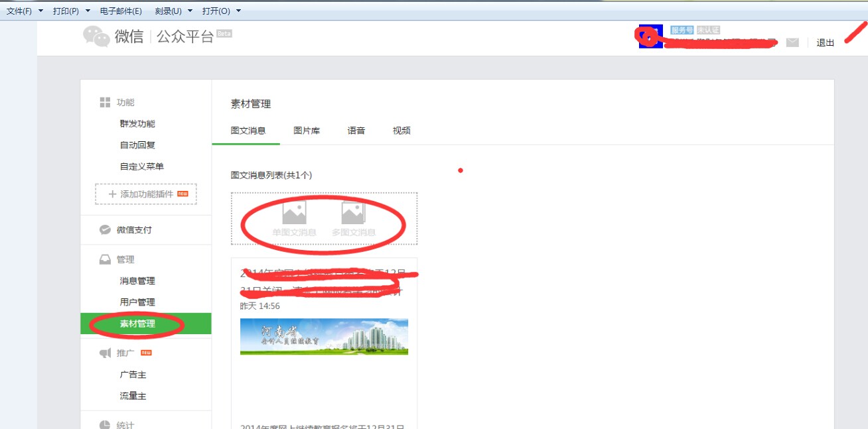Select the 视频 tab
The width and height of the screenshot is (868, 429).
(x=401, y=130)
